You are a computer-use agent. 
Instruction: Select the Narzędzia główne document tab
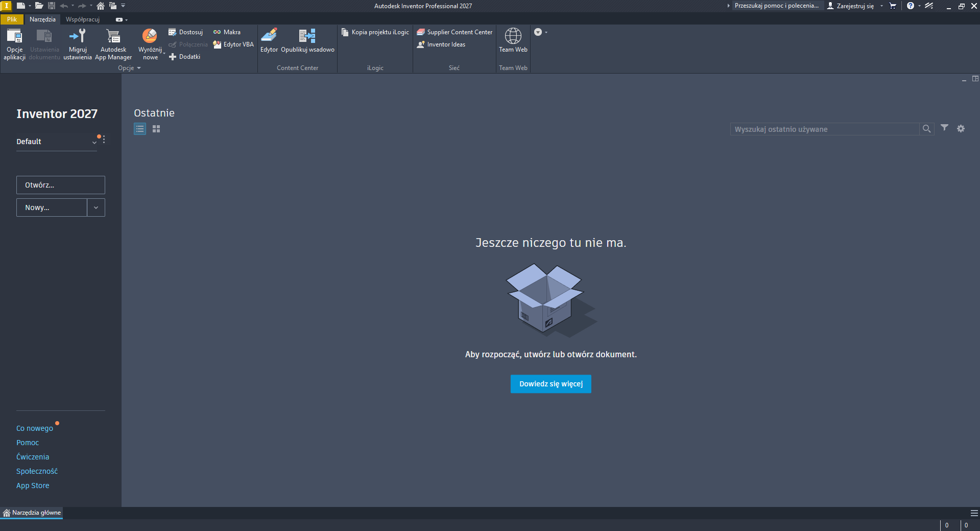[32, 513]
